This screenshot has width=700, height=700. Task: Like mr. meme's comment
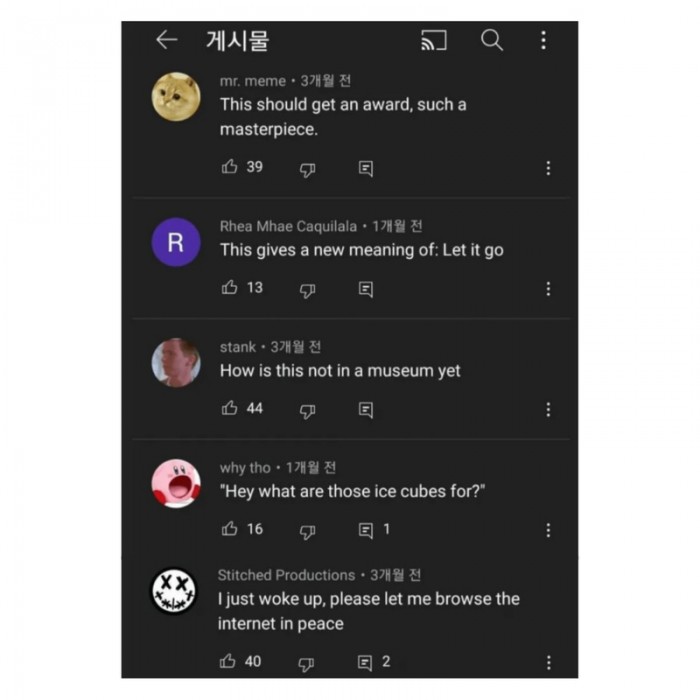pos(230,167)
